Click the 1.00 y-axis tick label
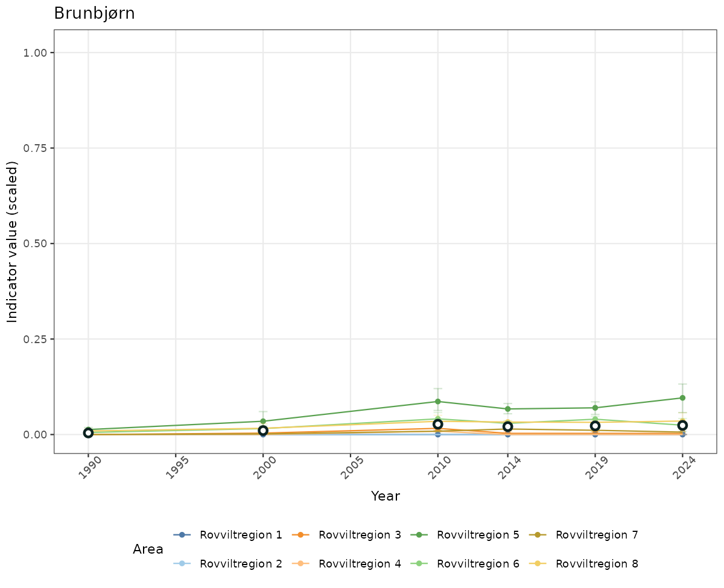The image size is (724, 588). pyautogui.click(x=35, y=52)
